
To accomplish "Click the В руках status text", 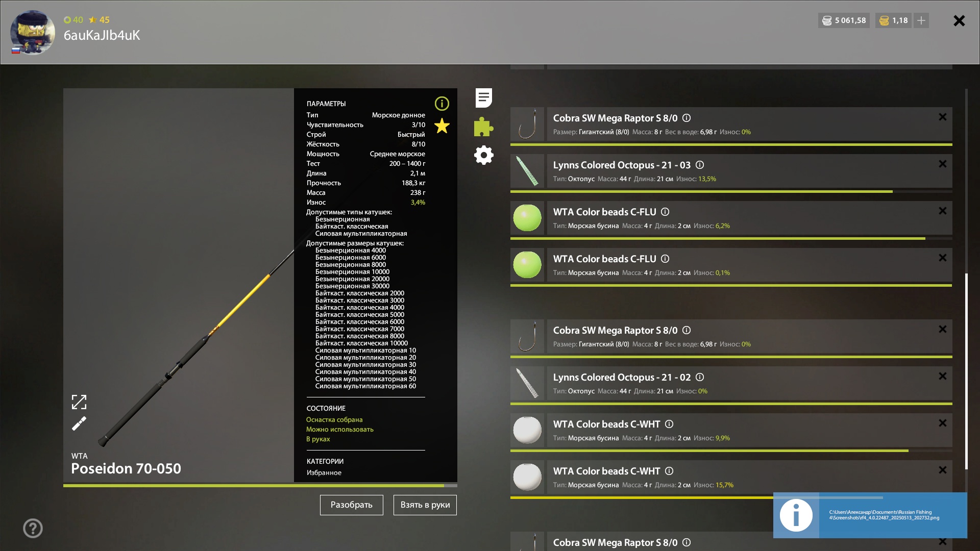I will [x=318, y=439].
